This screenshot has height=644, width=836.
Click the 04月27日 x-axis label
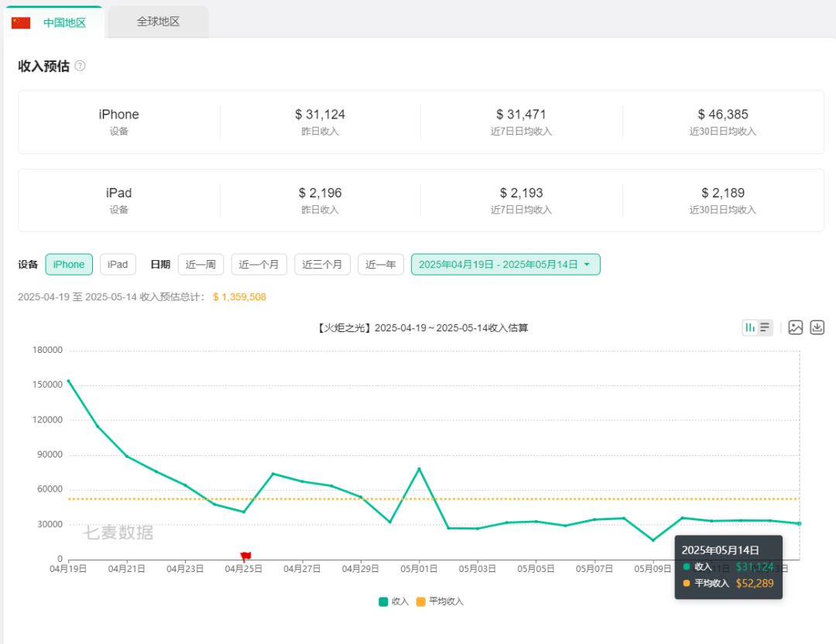click(x=302, y=569)
